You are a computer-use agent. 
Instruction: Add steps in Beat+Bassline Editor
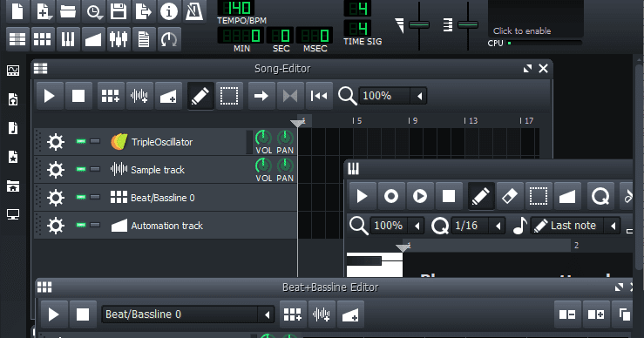596,314
